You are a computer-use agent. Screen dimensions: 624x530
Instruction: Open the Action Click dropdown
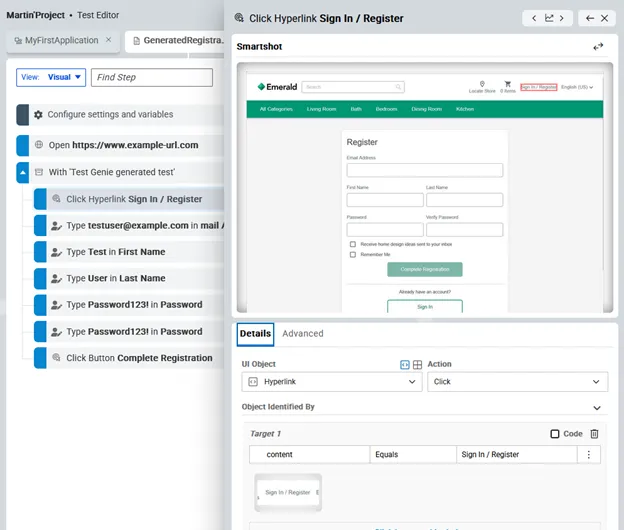tap(517, 382)
